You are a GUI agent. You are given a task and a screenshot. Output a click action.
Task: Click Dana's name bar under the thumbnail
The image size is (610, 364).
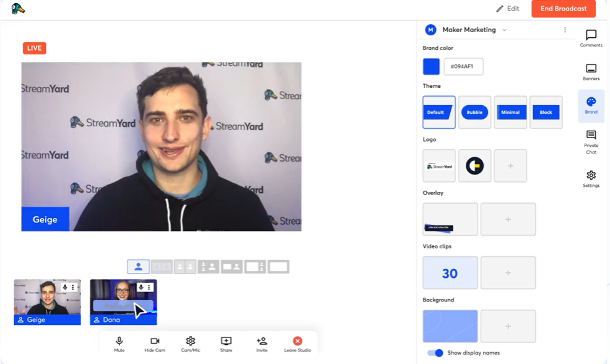[x=123, y=319]
